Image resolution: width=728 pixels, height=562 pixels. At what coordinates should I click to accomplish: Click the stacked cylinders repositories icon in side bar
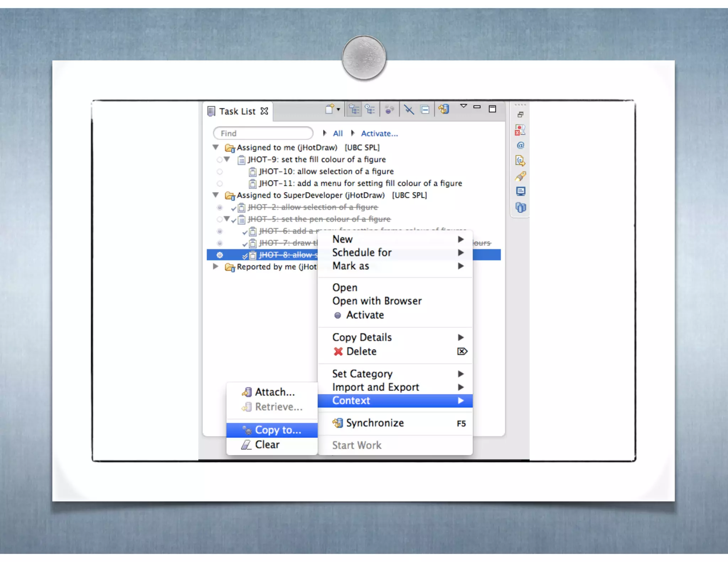(521, 207)
